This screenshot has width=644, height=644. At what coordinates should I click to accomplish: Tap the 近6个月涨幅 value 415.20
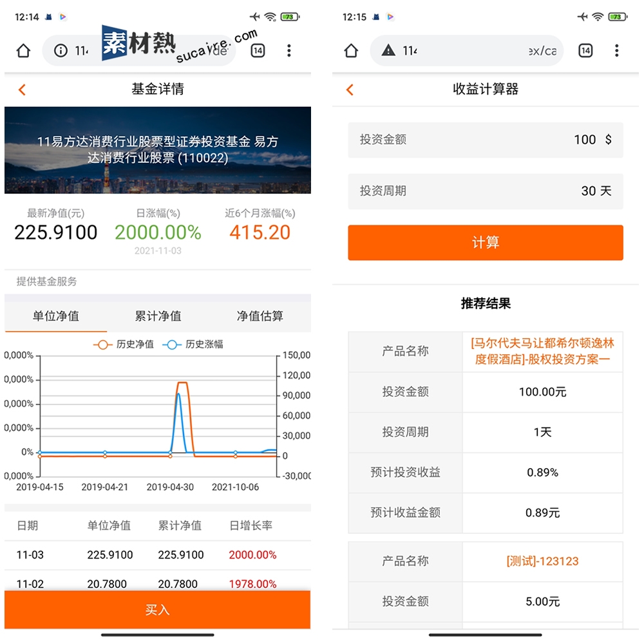(x=260, y=232)
